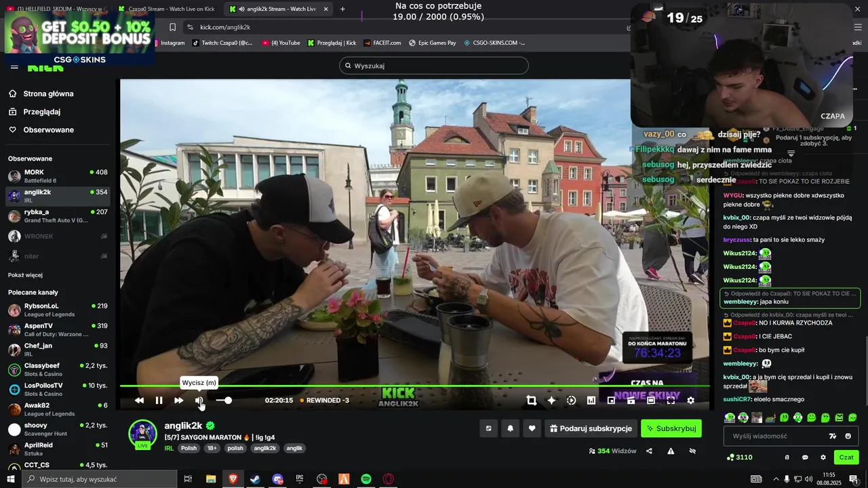This screenshot has height=488, width=868.
Task: Open a new browser tab
Action: point(342,9)
